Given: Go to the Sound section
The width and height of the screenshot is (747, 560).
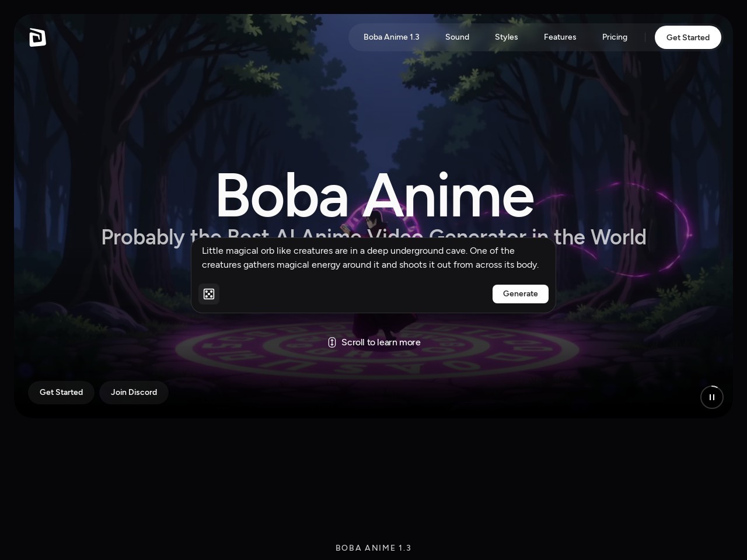Looking at the screenshot, I should pyautogui.click(x=457, y=37).
